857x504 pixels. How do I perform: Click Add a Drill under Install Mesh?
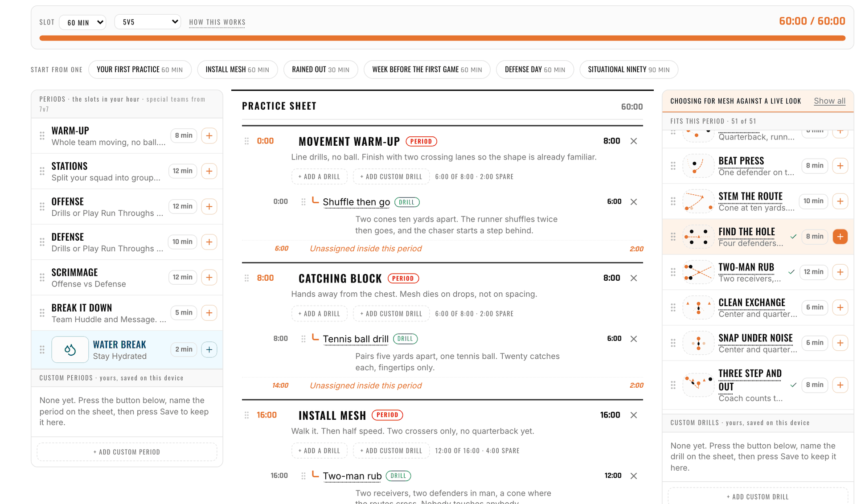click(319, 451)
